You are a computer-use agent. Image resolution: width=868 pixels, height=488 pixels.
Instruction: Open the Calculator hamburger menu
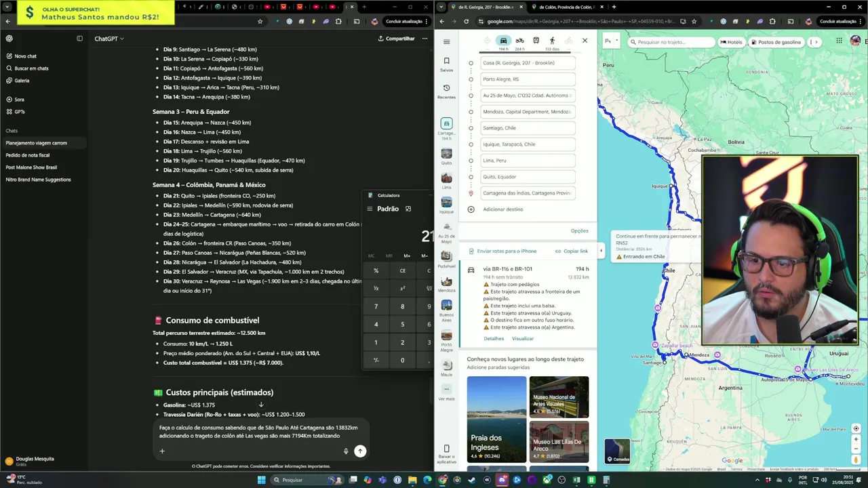click(x=370, y=209)
